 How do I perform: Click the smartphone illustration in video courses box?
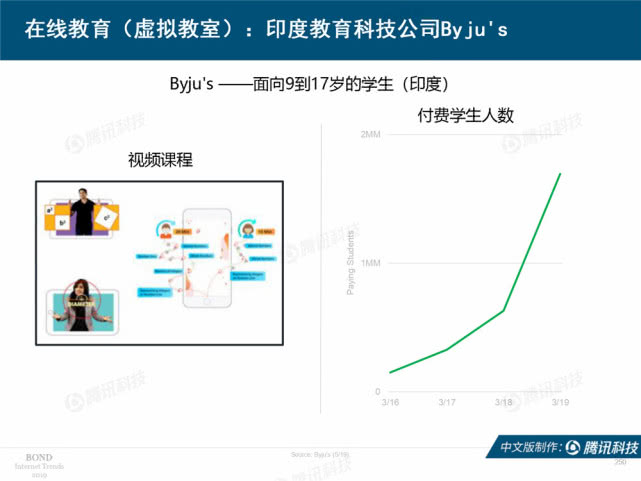207,258
